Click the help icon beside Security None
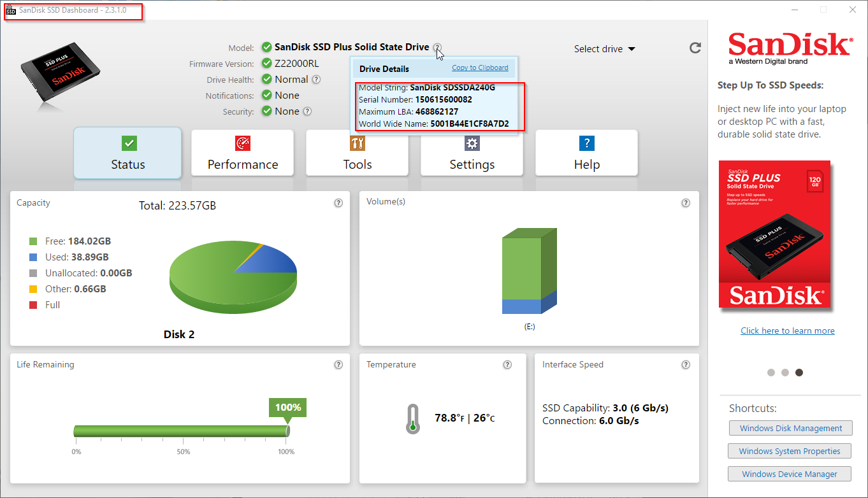Image resolution: width=868 pixels, height=498 pixels. 307,111
